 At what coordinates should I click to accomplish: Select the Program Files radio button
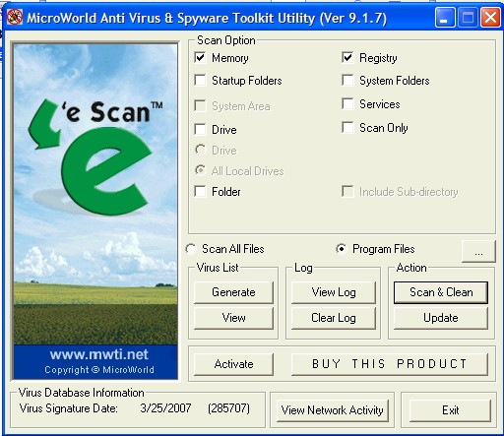pos(342,249)
